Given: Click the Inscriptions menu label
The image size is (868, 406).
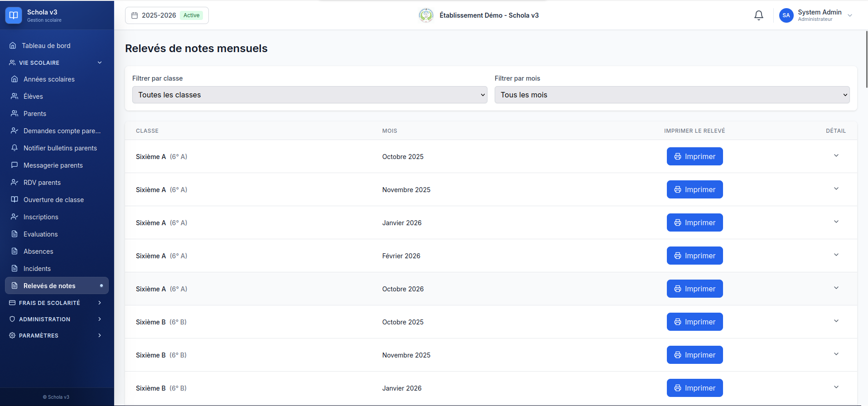Looking at the screenshot, I should click(41, 217).
